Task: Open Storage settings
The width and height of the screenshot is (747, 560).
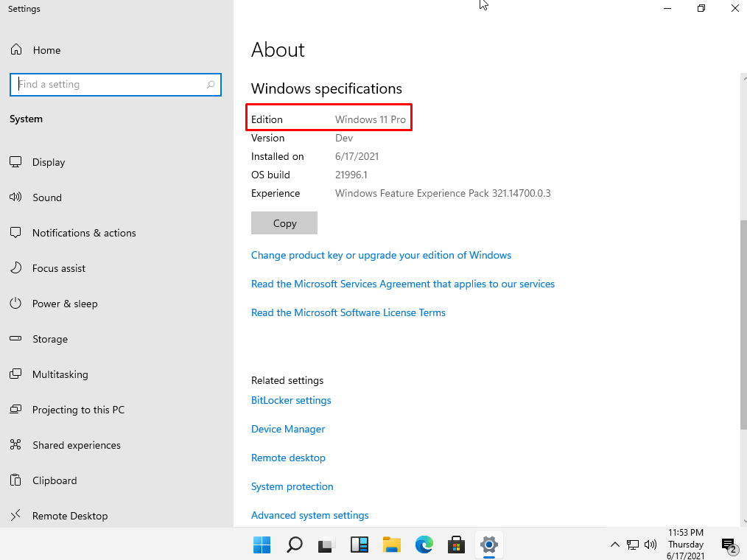Action: [x=50, y=339]
